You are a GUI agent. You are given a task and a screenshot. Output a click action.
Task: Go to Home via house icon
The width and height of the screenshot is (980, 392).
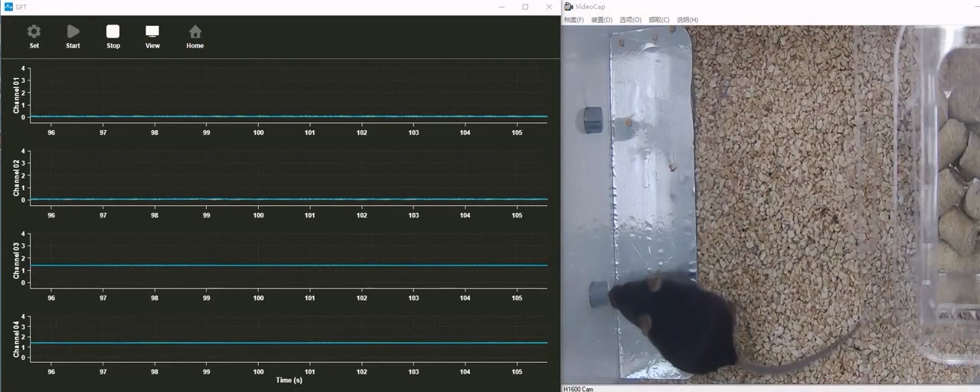(195, 32)
